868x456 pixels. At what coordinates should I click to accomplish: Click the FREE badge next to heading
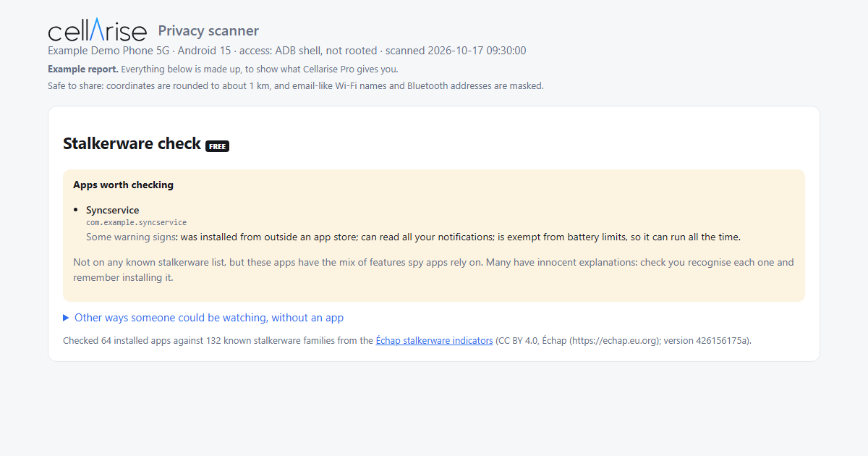(217, 146)
